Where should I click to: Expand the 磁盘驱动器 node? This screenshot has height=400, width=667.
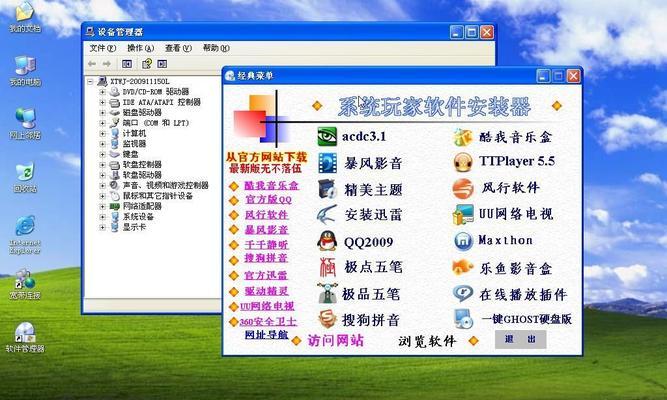[102, 112]
